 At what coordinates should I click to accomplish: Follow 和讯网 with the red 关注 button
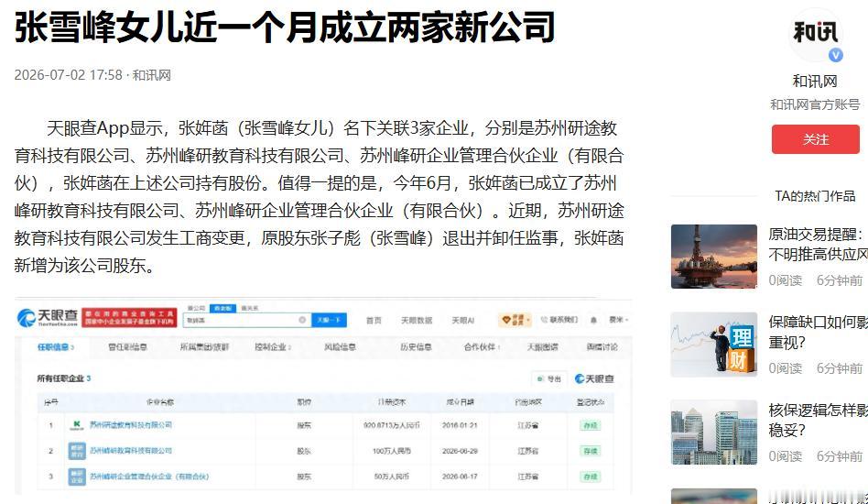816,139
